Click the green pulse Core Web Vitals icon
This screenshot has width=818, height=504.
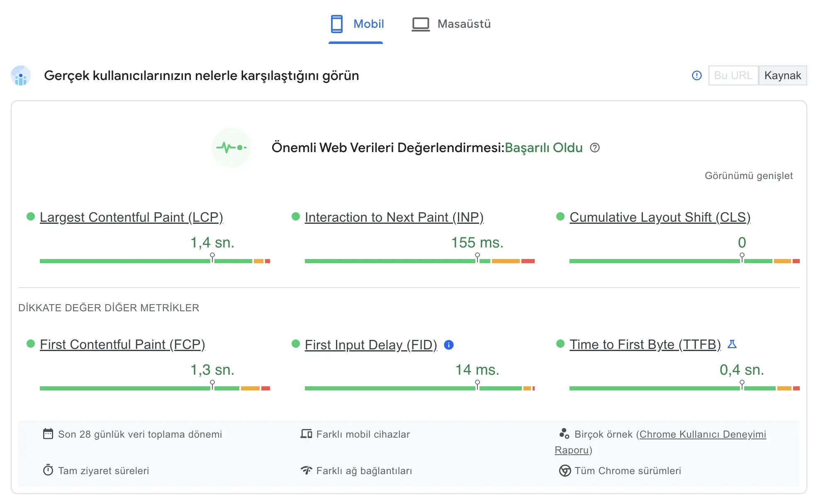coord(231,148)
